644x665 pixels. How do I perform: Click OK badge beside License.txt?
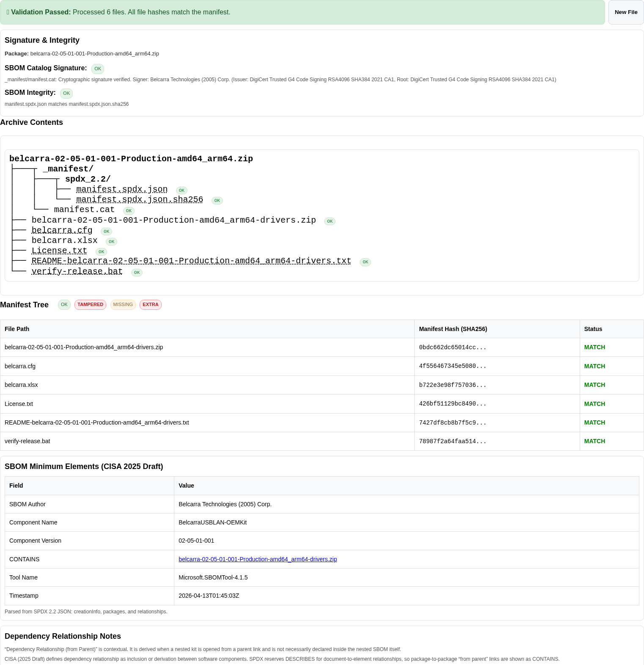(101, 252)
